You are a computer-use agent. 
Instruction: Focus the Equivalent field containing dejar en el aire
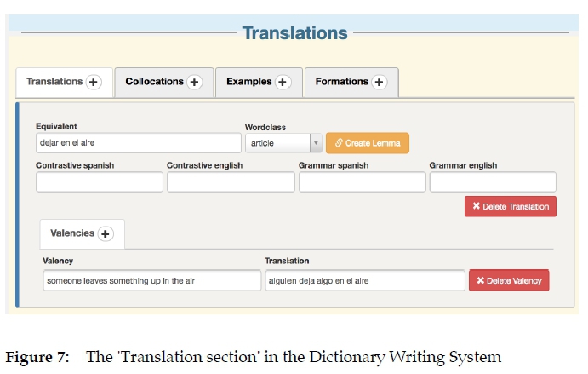click(x=138, y=143)
